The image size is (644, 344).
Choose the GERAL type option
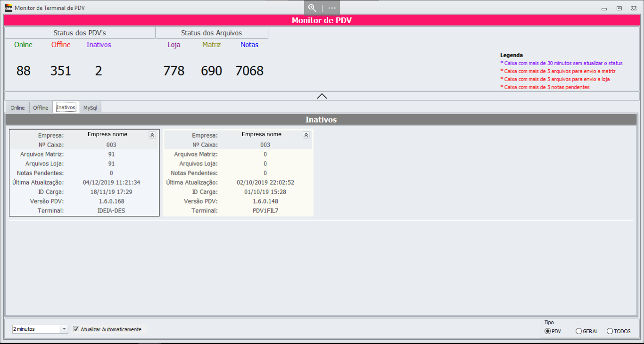pyautogui.click(x=578, y=331)
